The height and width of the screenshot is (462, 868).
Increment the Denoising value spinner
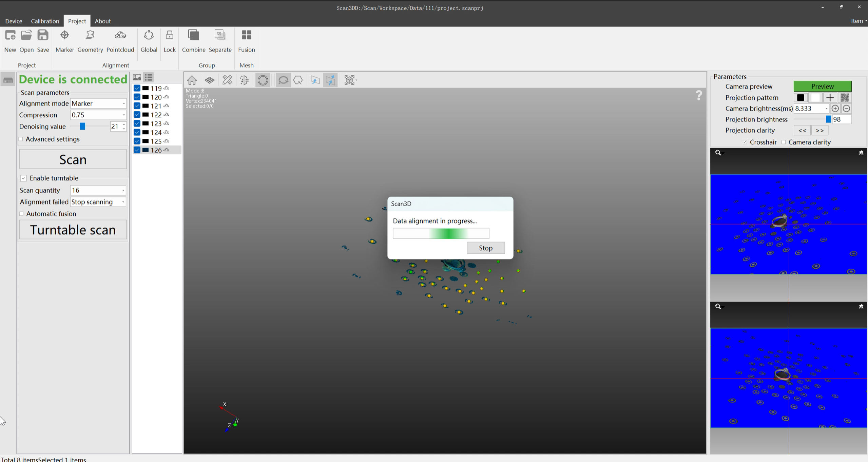click(124, 124)
